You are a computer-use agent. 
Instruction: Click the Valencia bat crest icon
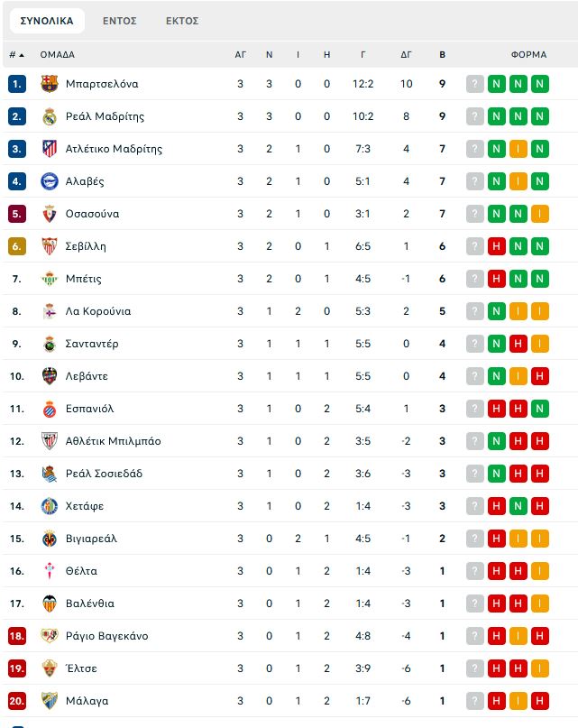(50, 604)
